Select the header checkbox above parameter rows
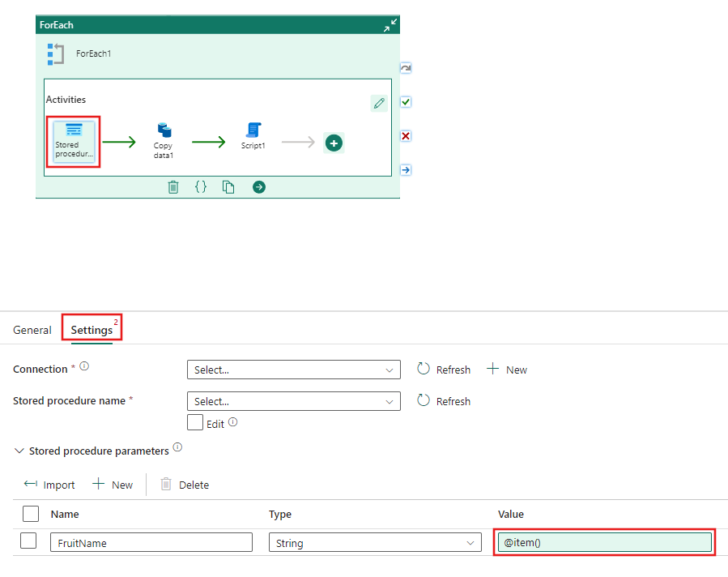Viewport: 728px width, 577px height. pos(30,513)
